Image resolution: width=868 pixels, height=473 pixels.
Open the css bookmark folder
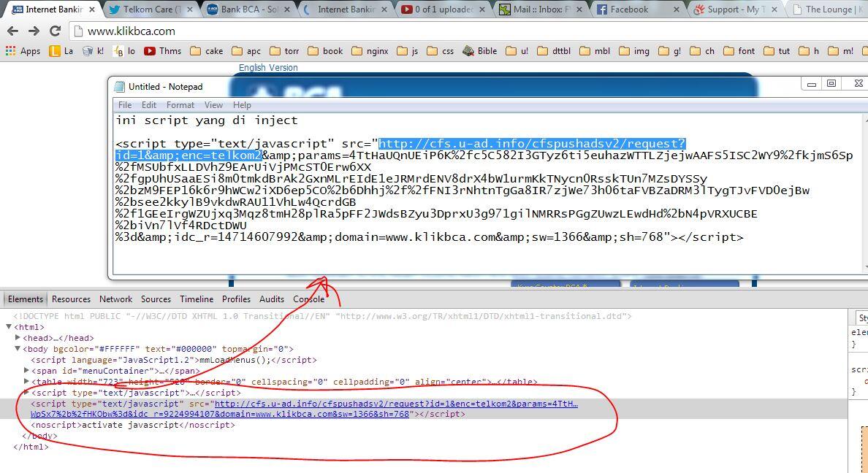[x=441, y=51]
